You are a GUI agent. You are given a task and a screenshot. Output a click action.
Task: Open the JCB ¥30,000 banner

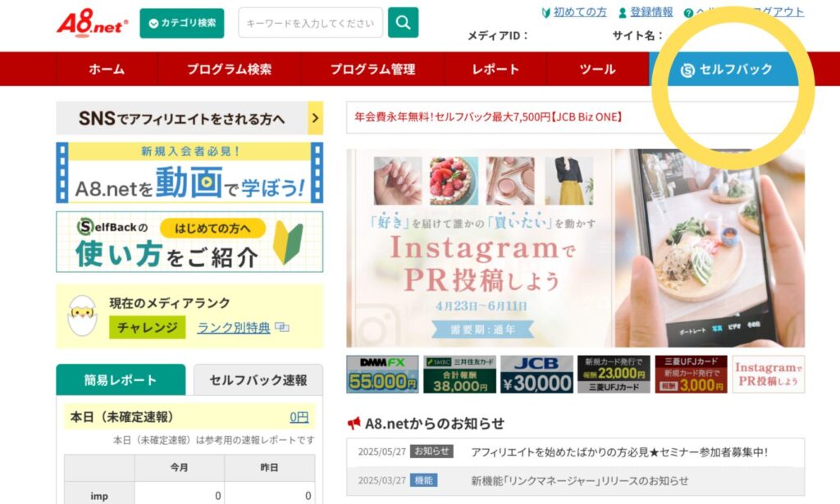pos(536,375)
